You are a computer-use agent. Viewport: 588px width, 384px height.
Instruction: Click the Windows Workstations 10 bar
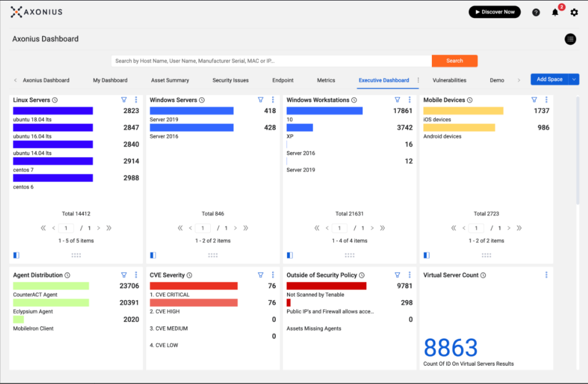(x=324, y=111)
